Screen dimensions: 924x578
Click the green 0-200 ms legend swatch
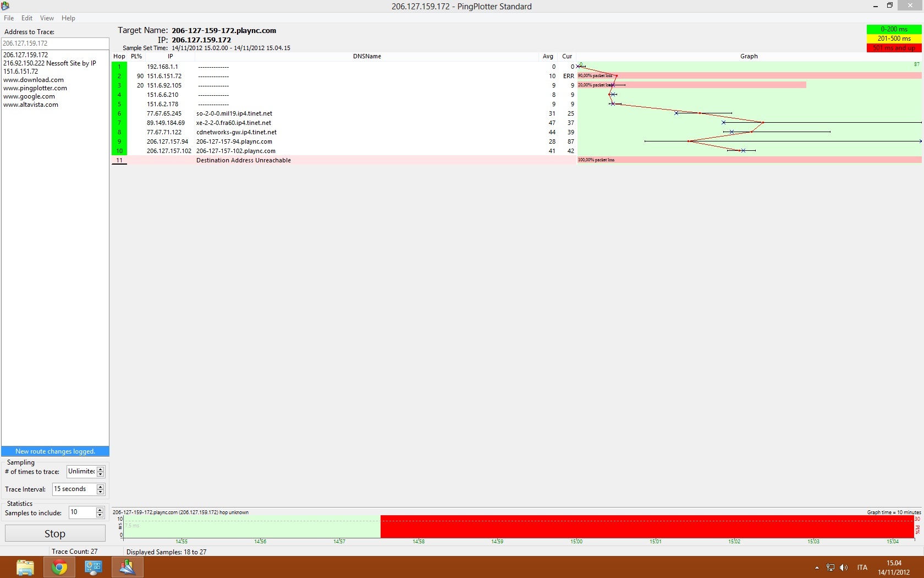894,29
